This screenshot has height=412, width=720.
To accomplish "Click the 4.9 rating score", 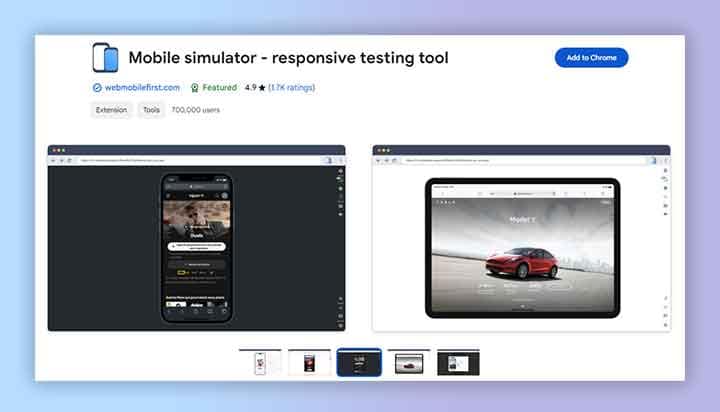I will pos(250,88).
